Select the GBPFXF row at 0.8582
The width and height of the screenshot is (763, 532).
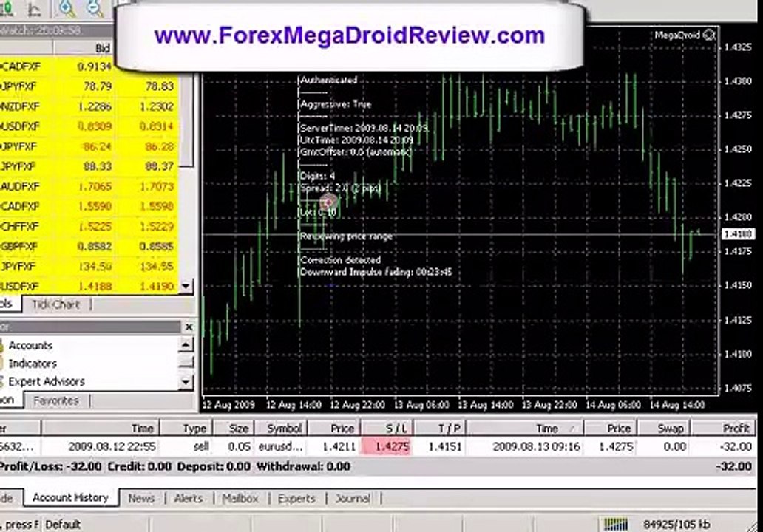pyautogui.click(x=89, y=247)
